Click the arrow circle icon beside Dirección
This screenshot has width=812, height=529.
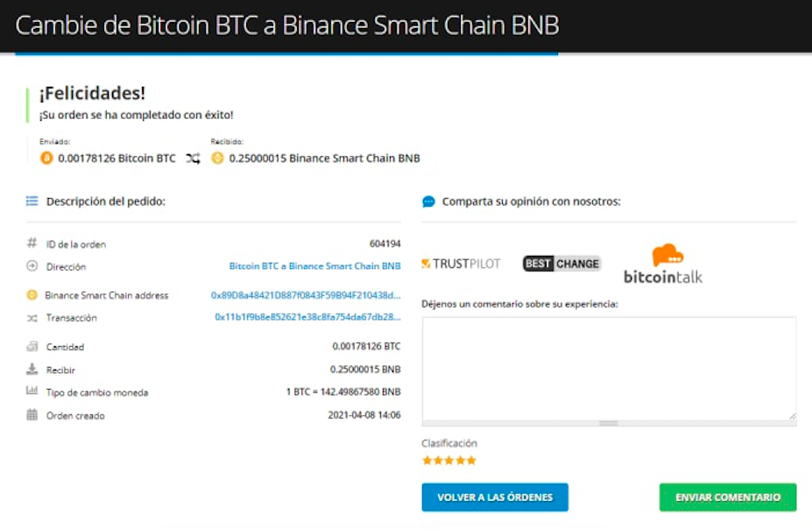tap(32, 266)
